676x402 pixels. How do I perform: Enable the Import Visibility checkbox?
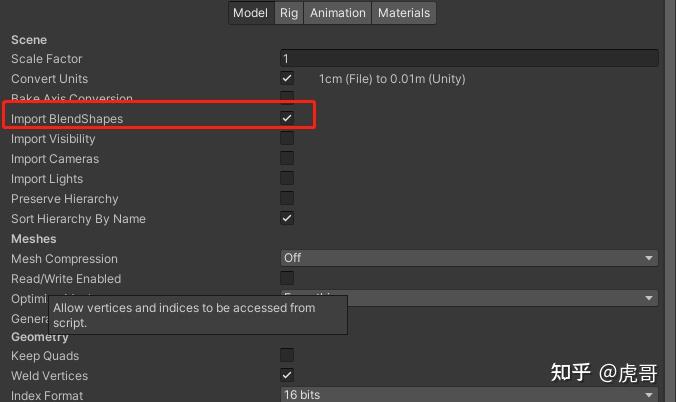(287, 138)
